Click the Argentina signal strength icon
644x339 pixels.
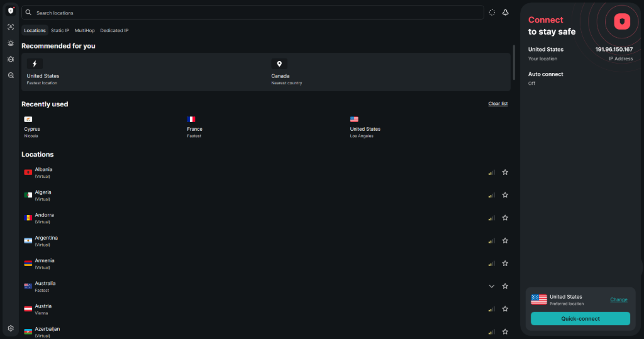pos(491,241)
